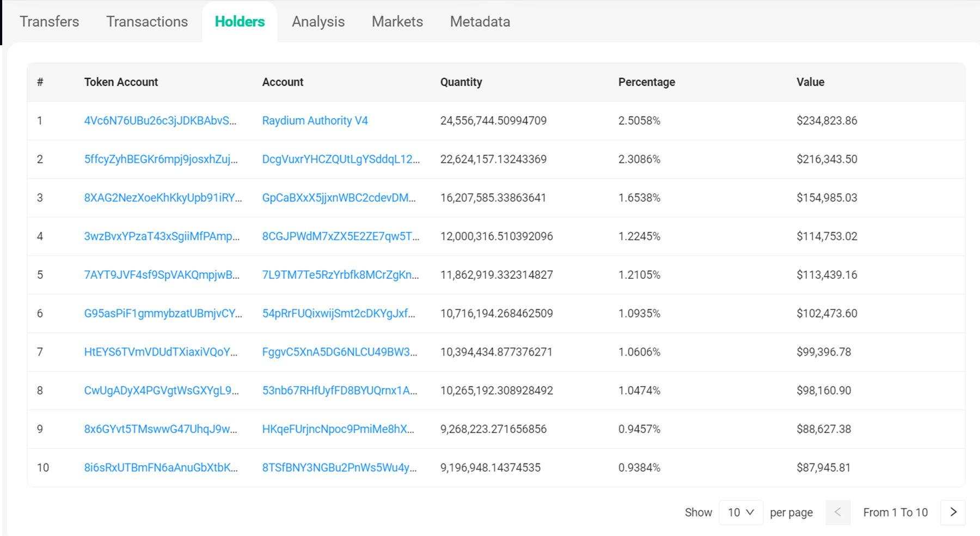Open token account 7AYT9JVF4sf9SpVAKQmpjwB
Viewport: 980px width, 536px height.
[x=162, y=275]
